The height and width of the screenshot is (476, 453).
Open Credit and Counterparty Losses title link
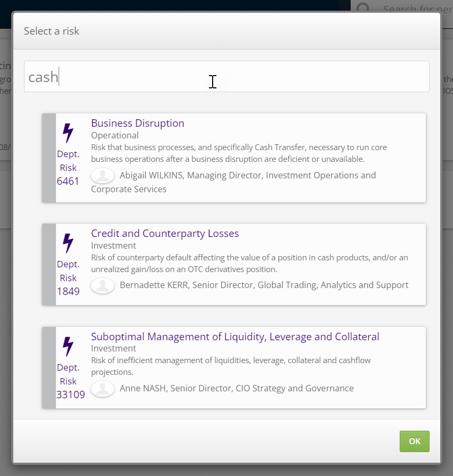point(165,233)
